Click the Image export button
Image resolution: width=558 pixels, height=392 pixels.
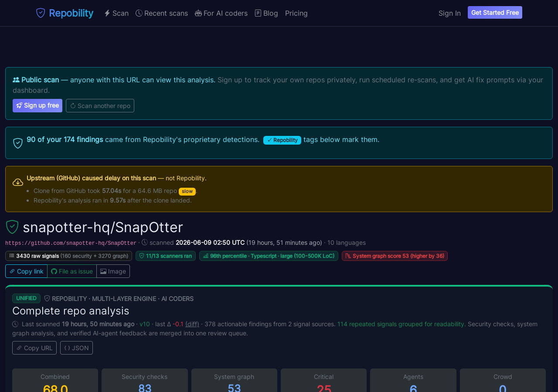[x=113, y=271]
